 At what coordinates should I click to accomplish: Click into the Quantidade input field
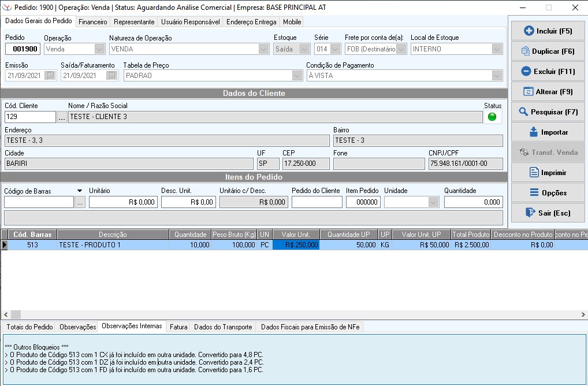[x=473, y=202]
